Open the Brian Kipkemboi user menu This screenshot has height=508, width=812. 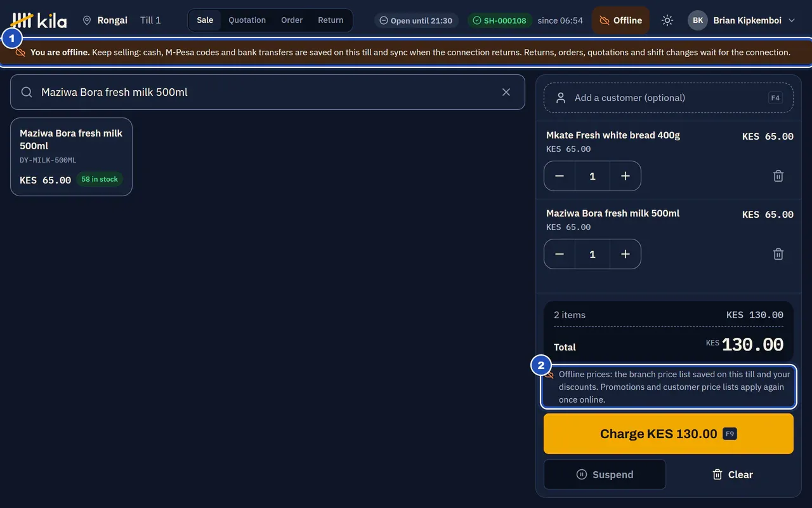742,20
